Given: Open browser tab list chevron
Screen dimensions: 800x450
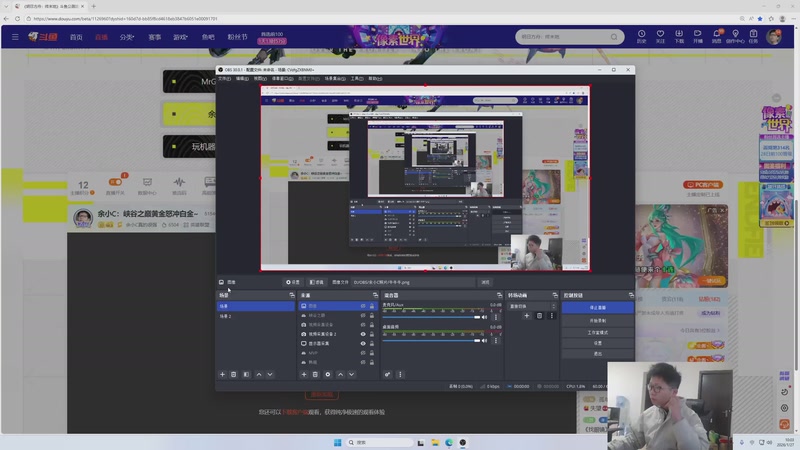Looking at the screenshot, I should tap(6, 6).
